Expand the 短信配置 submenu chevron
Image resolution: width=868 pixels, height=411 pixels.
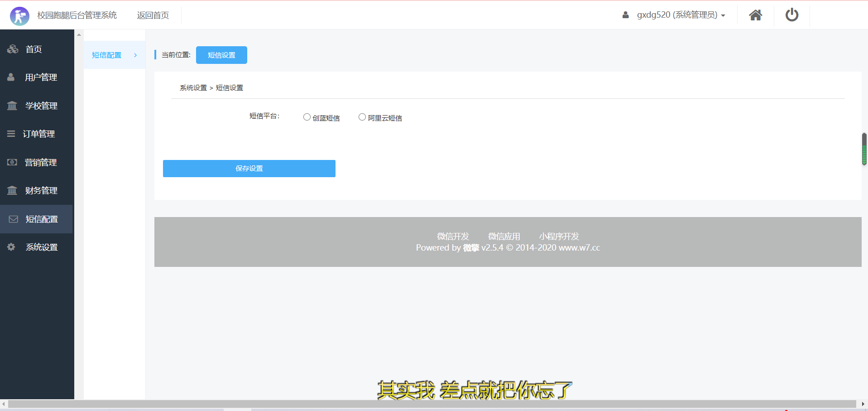[135, 55]
